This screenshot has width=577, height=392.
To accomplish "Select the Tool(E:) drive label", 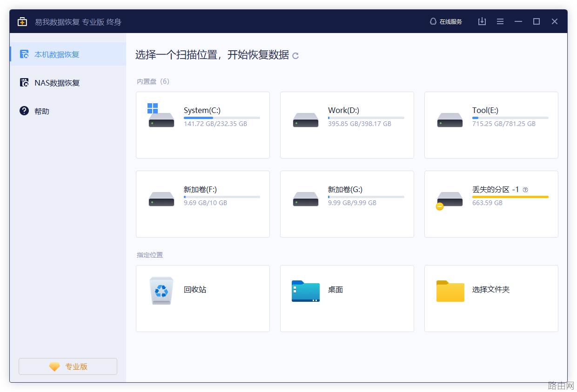I will [x=485, y=110].
